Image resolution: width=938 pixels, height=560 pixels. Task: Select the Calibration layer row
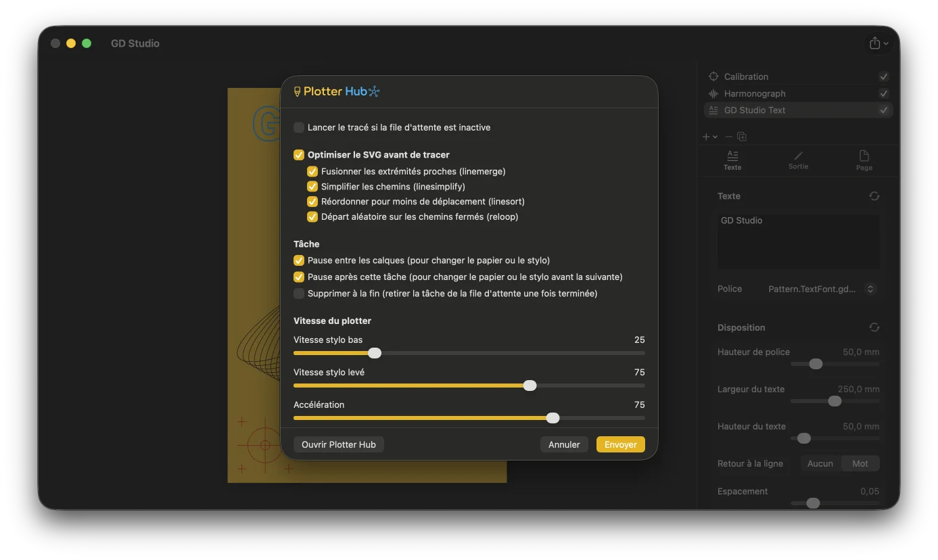pyautogui.click(x=799, y=76)
